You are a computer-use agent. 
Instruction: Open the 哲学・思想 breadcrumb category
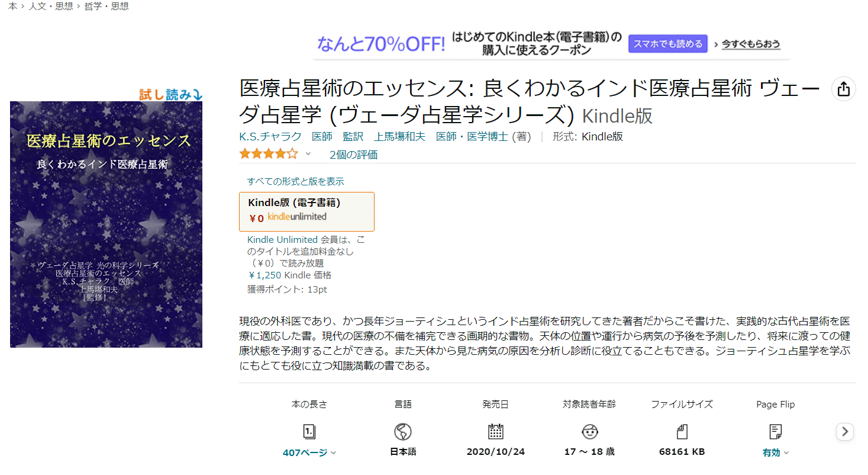(x=107, y=7)
